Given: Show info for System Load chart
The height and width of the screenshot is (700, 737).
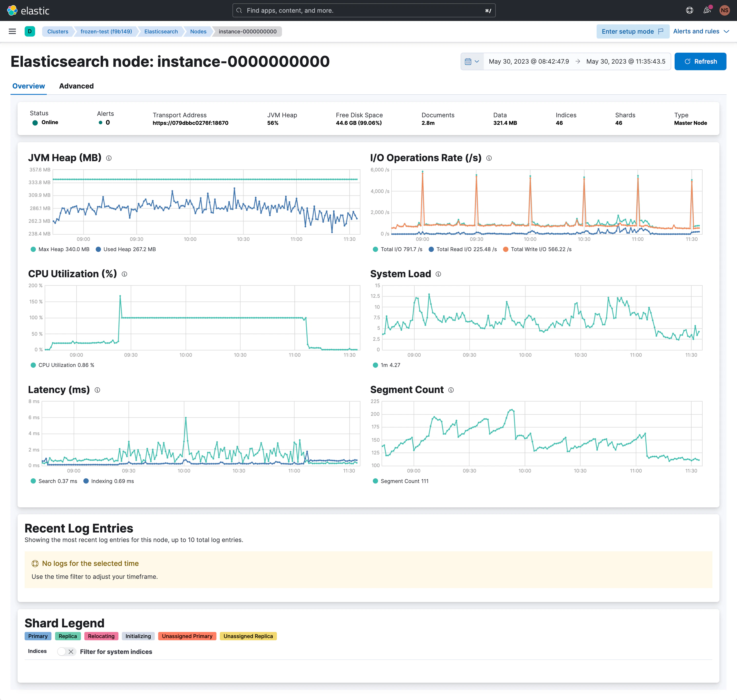Looking at the screenshot, I should click(x=439, y=274).
